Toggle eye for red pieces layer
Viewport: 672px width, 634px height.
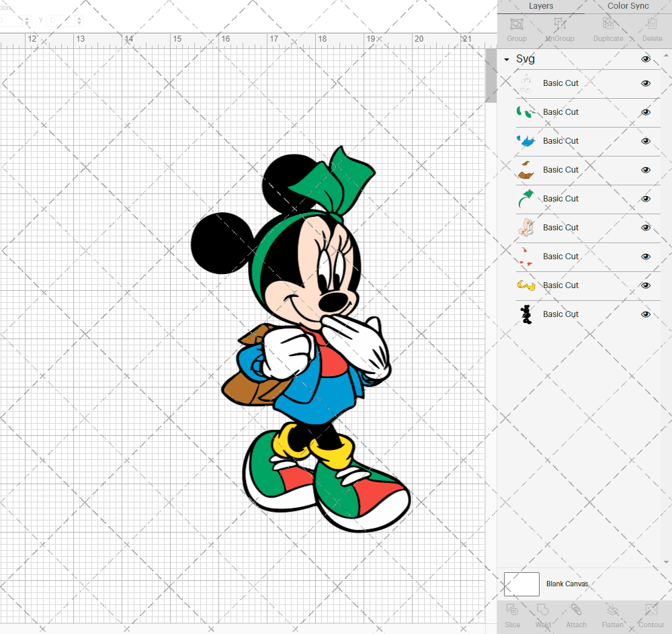point(645,257)
